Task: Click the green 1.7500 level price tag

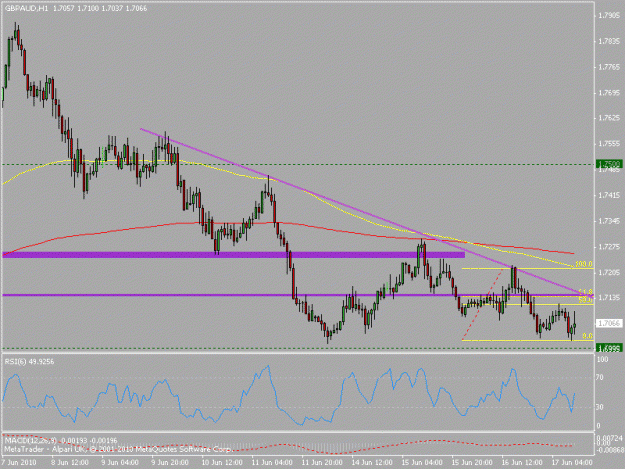Action: [x=609, y=164]
